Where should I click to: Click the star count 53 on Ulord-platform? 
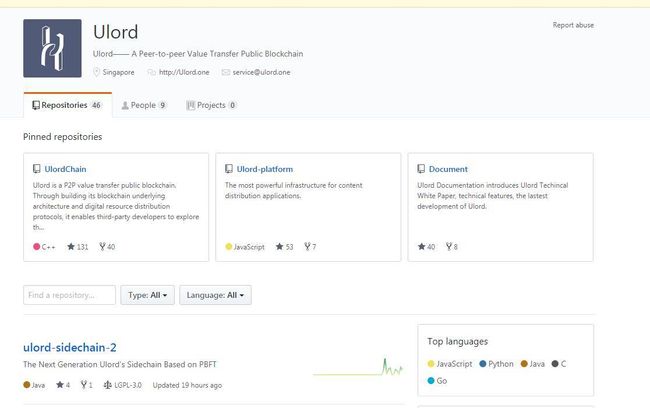284,247
